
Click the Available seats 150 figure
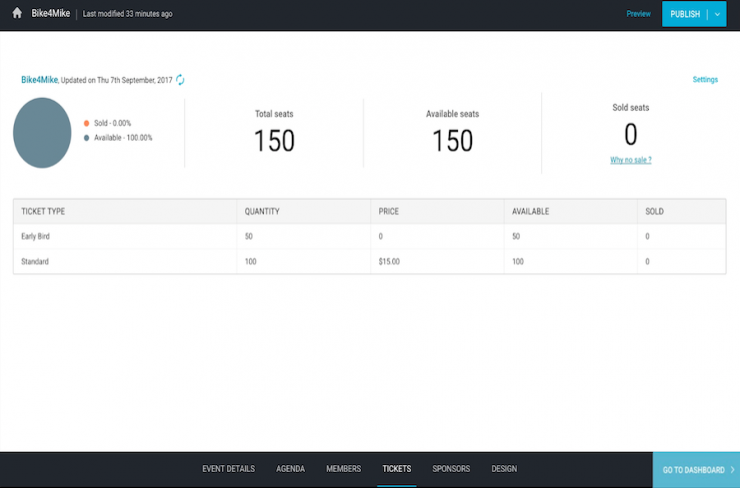453,141
